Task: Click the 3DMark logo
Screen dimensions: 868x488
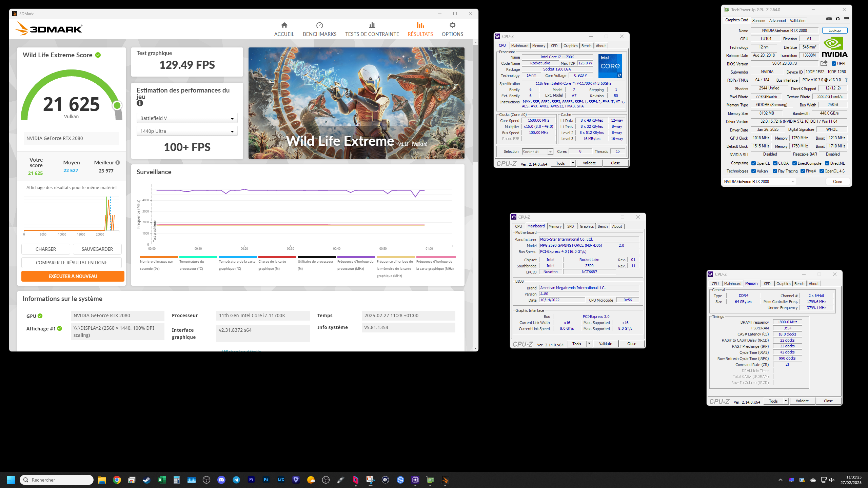Action: pos(49,28)
